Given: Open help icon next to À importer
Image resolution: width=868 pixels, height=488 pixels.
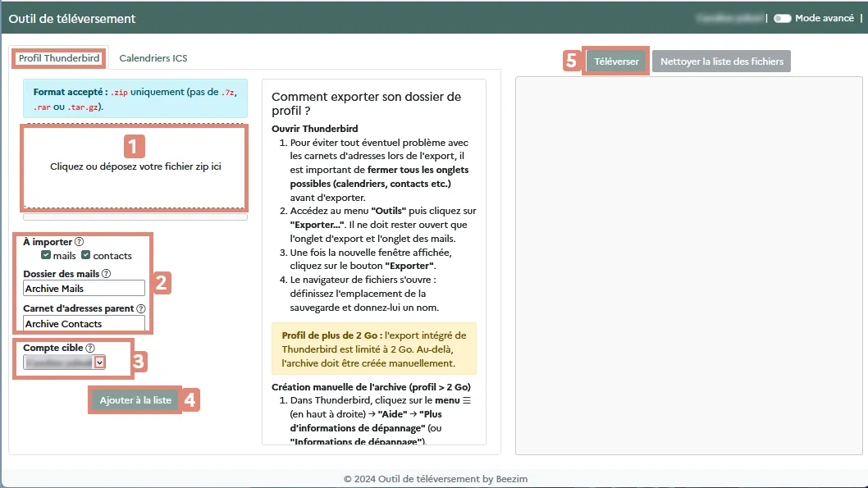Looking at the screenshot, I should click(x=79, y=242).
